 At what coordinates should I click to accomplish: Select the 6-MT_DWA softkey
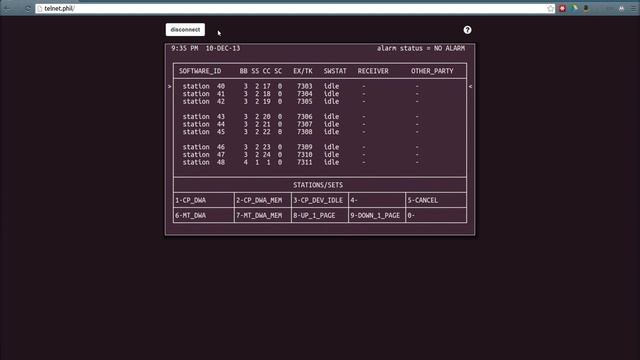point(204,216)
